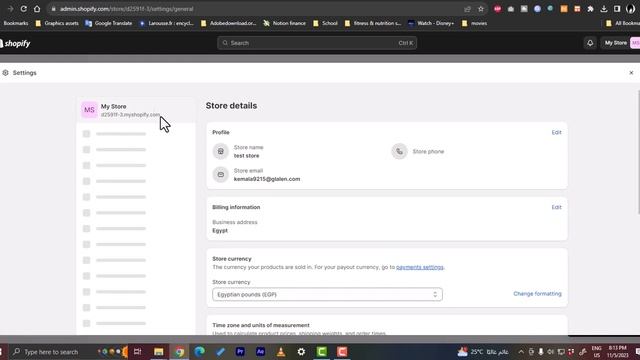Open Windows Settings gear from taskbar
Image resolution: width=640 pixels, height=360 pixels.
tap(301, 351)
